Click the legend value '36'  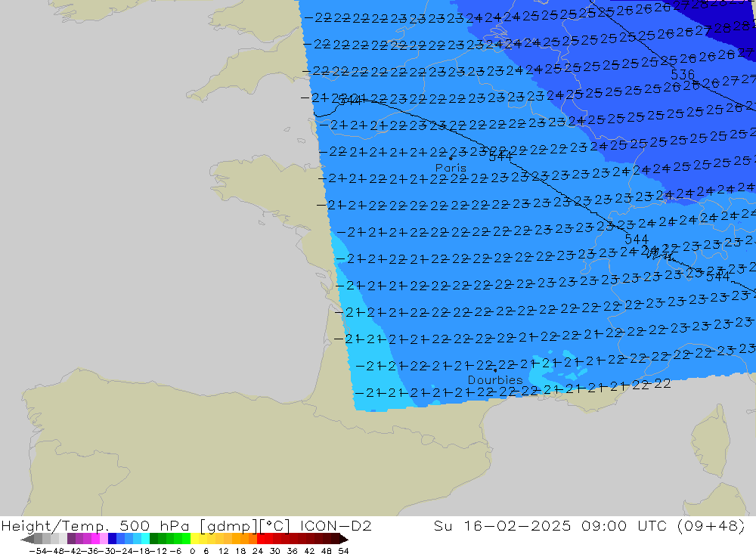pos(292,551)
